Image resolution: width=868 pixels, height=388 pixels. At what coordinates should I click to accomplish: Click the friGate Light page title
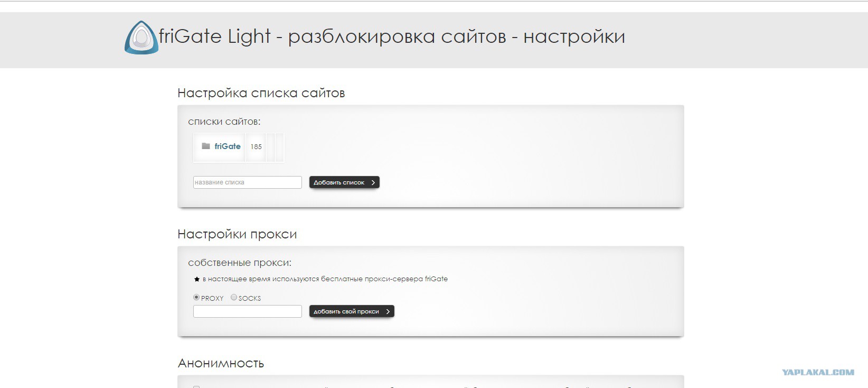(x=392, y=36)
